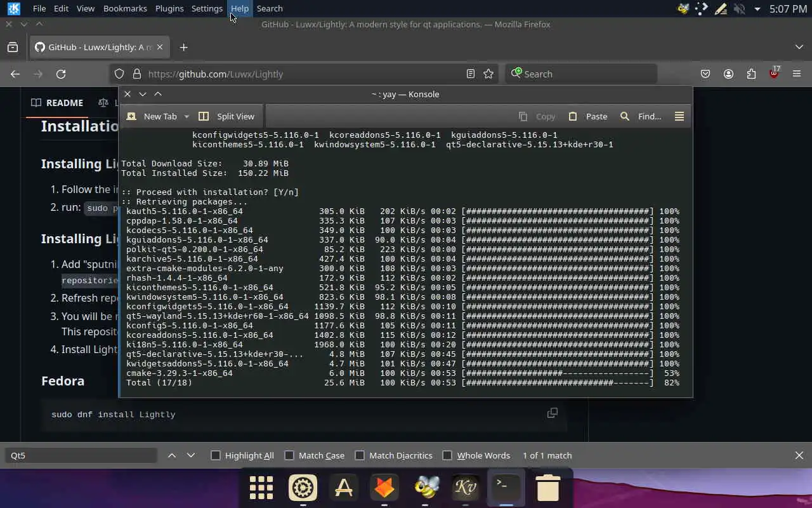Jump to next find match
The width and height of the screenshot is (812, 508).
(191, 455)
